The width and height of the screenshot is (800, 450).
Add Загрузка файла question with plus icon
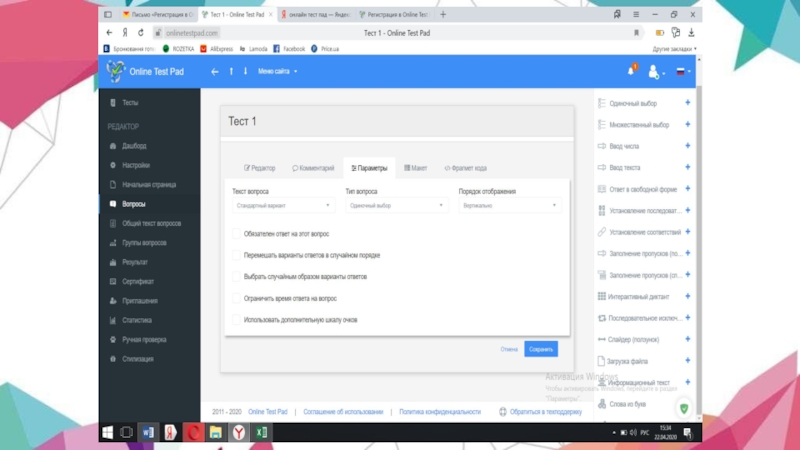pyautogui.click(x=687, y=360)
